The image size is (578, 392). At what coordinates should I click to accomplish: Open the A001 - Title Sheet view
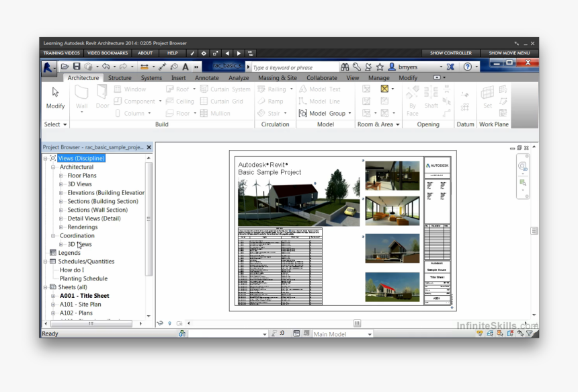click(x=84, y=295)
